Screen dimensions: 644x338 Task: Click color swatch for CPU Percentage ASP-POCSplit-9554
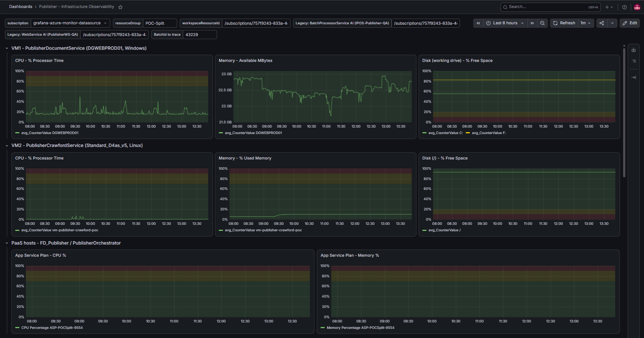(17, 328)
